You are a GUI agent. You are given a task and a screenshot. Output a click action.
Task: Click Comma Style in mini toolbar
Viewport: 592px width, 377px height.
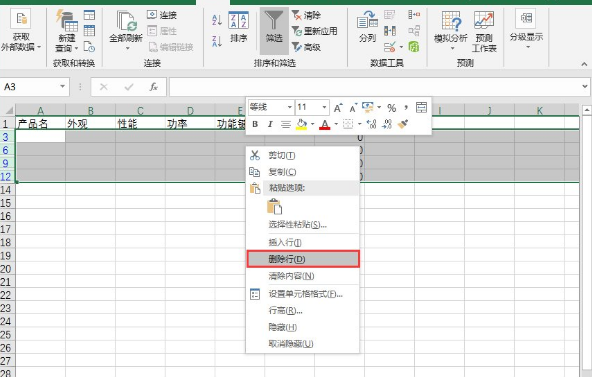[x=406, y=108]
